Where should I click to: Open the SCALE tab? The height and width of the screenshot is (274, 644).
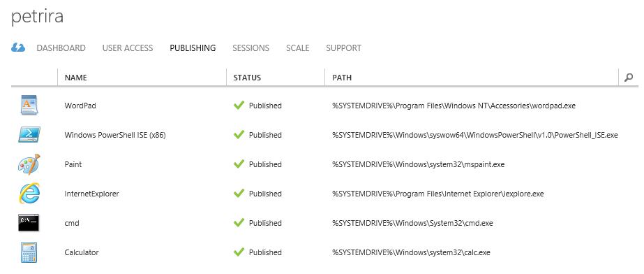(298, 48)
